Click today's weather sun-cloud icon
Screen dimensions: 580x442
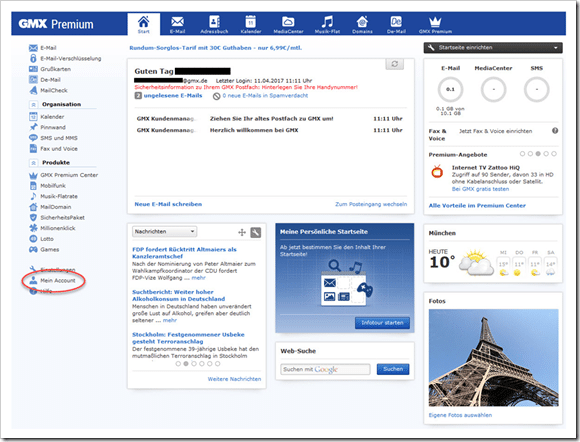point(476,262)
